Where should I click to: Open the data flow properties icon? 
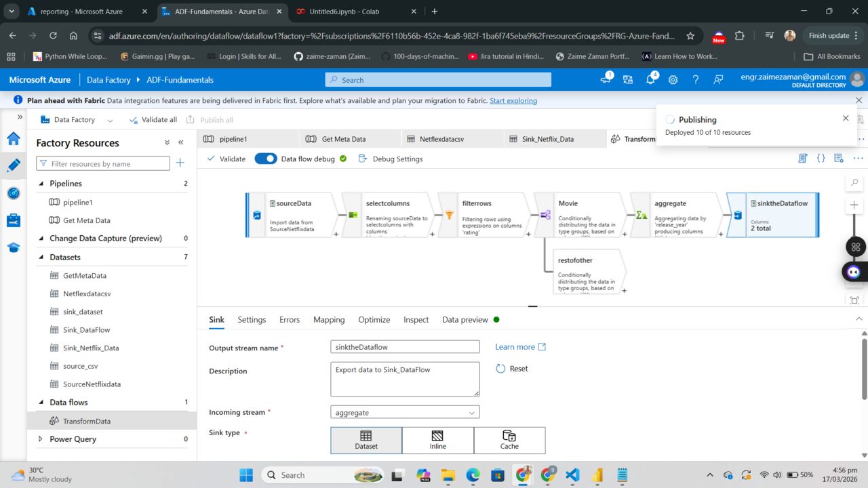point(839,159)
